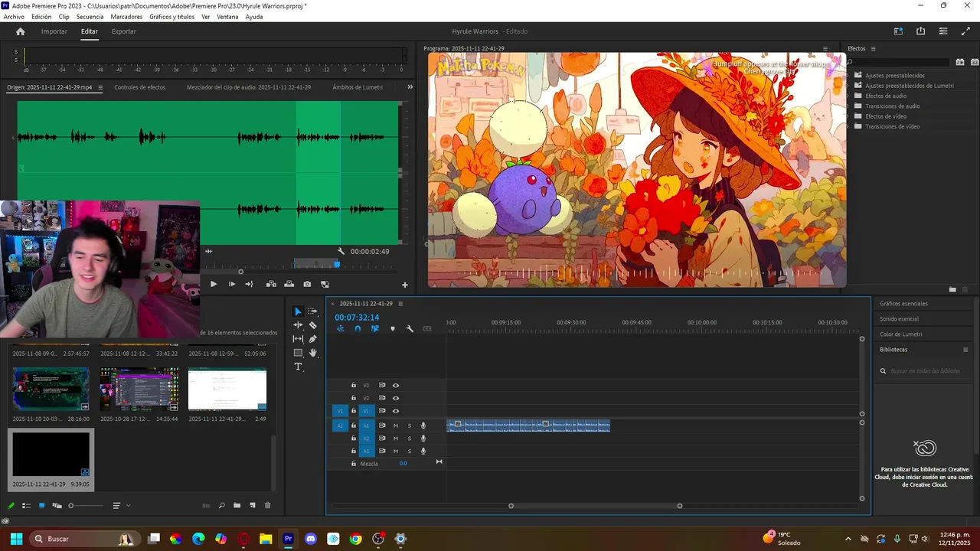The image size is (980, 551).
Task: Open Archivo menu
Action: pos(14,17)
